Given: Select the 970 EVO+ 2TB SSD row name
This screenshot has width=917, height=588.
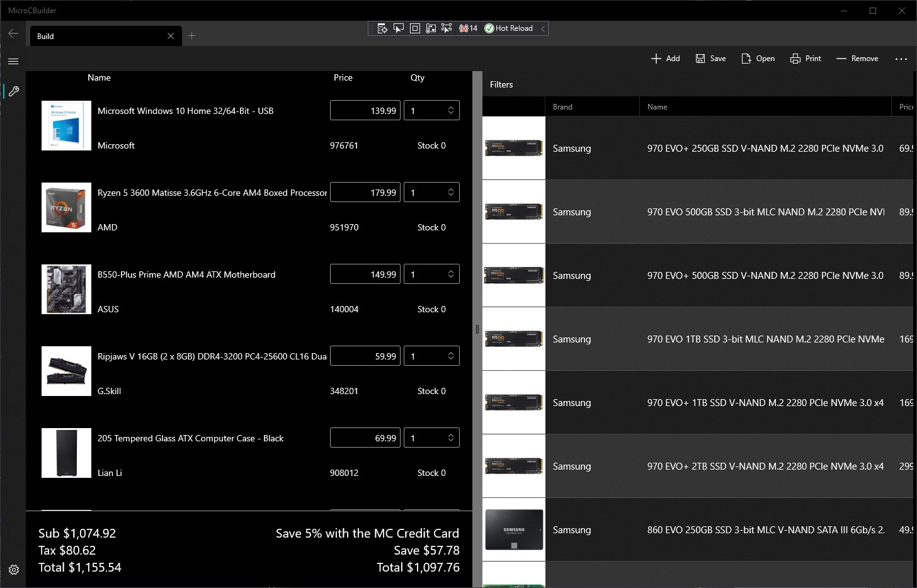Looking at the screenshot, I should 765,466.
